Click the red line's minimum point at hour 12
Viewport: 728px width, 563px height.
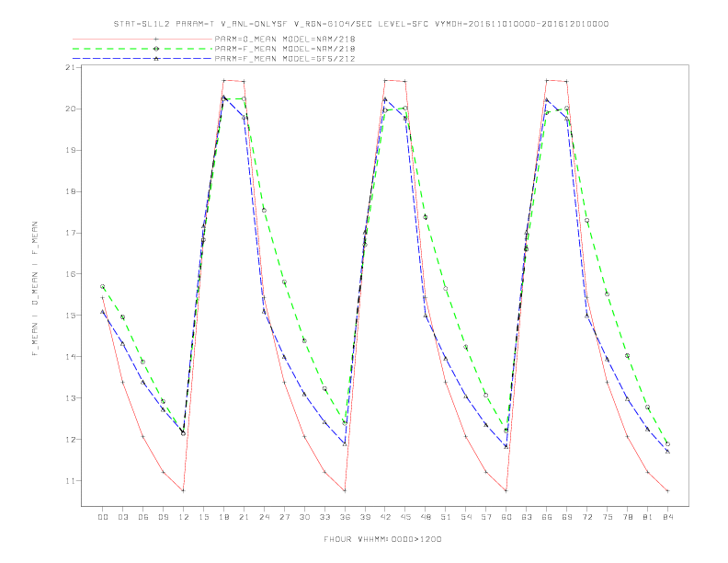click(x=184, y=490)
